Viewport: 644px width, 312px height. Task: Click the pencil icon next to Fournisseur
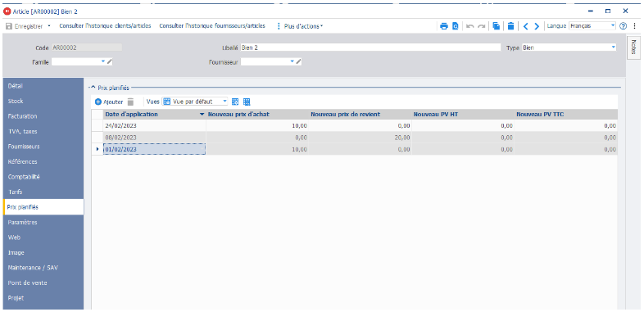[x=298, y=61]
